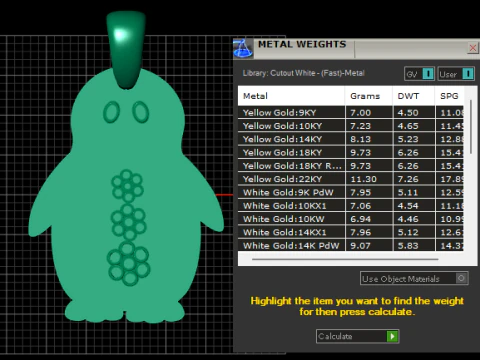
Task: Select the White Gold:10KW row
Action: (x=351, y=219)
